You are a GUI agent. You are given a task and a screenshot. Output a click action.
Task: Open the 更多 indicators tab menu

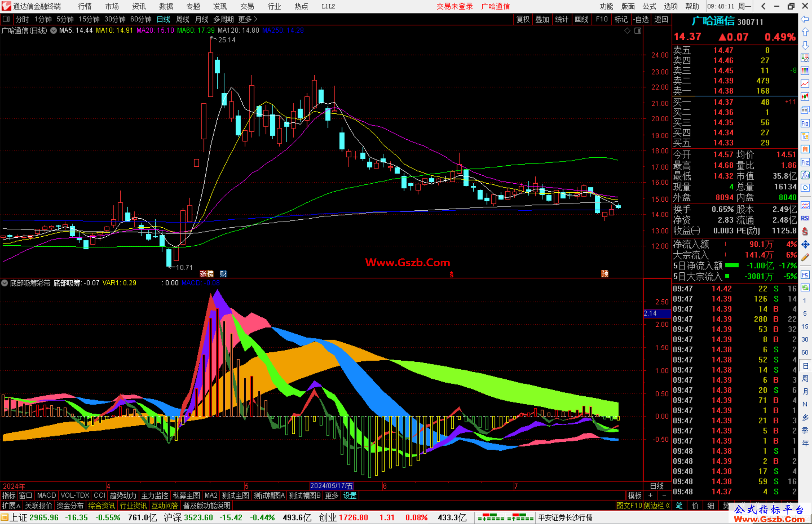click(332, 495)
